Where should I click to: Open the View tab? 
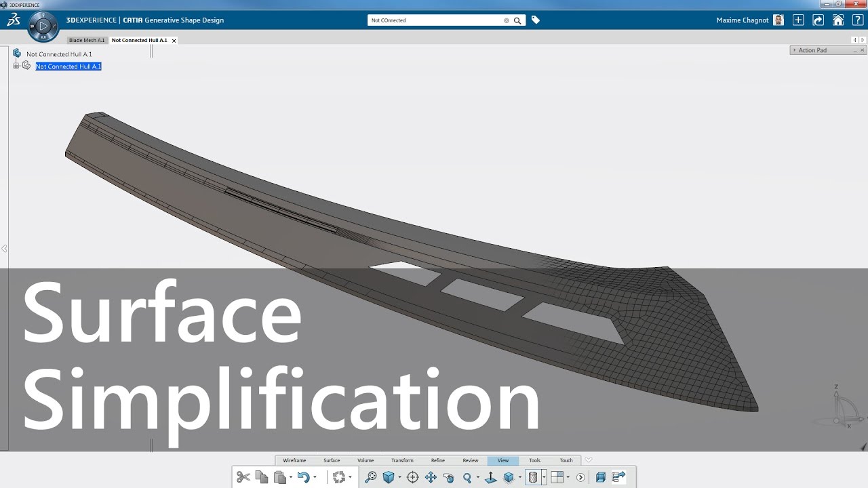pos(503,460)
